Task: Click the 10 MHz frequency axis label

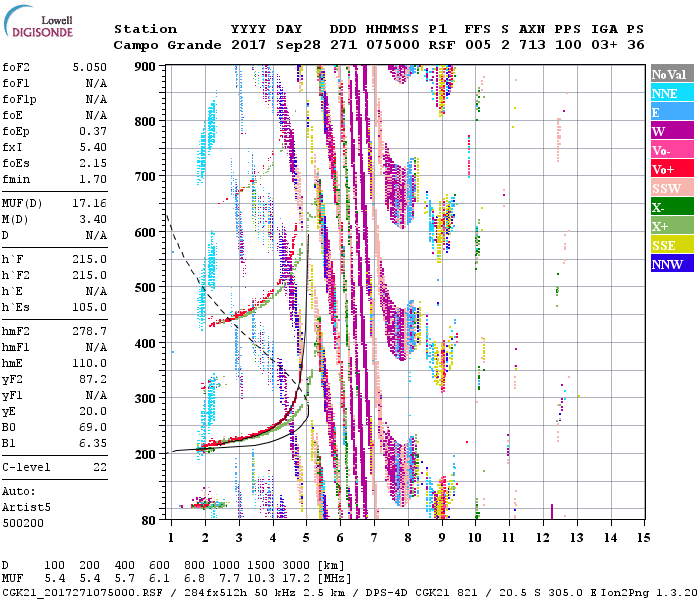Action: coord(475,538)
